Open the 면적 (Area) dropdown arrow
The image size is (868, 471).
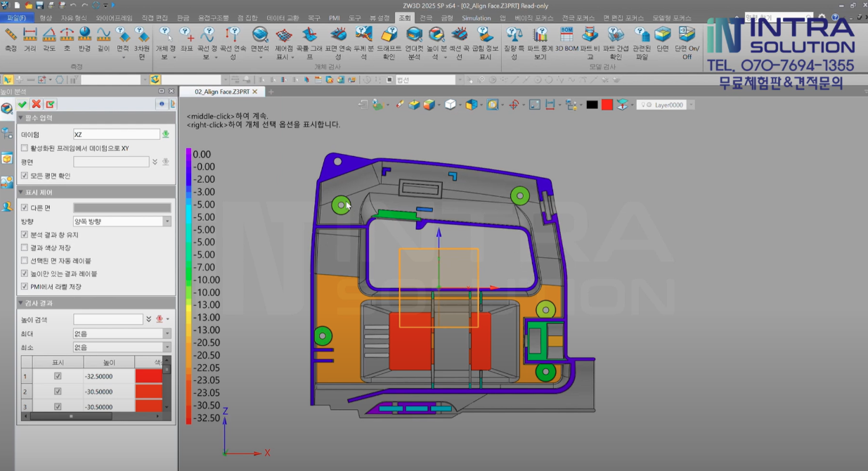[x=123, y=58]
